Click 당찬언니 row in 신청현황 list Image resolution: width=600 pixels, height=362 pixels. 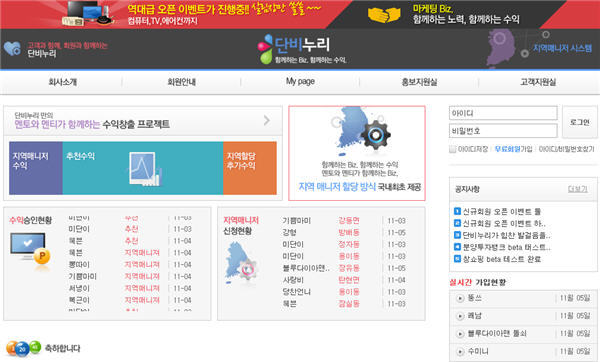344,292
